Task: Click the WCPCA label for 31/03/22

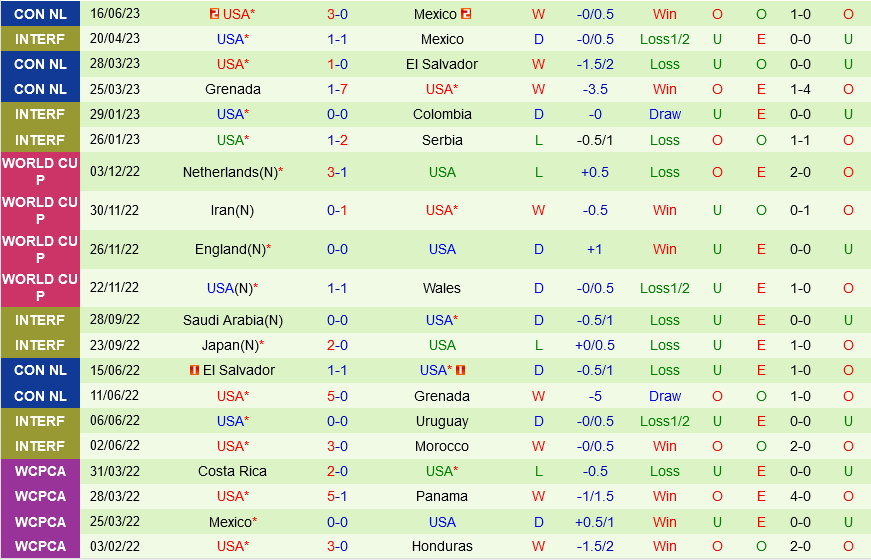Action: pyautogui.click(x=40, y=471)
